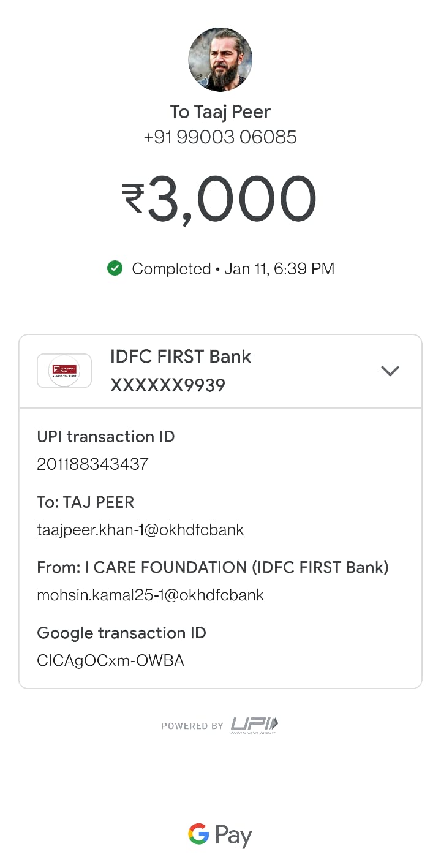Tap phone number +91 99003 06085
The image size is (441, 868).
[x=221, y=137]
